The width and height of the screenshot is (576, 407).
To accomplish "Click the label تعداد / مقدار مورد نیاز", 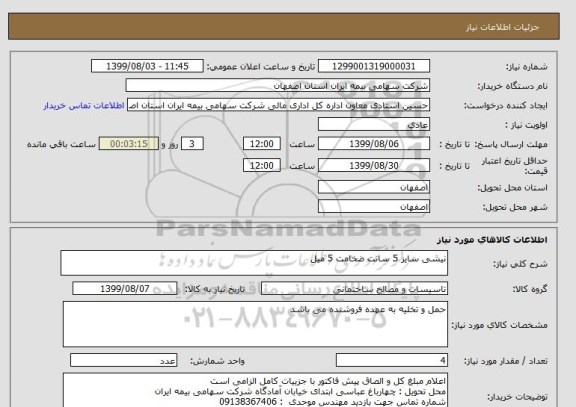I will click(506, 361).
